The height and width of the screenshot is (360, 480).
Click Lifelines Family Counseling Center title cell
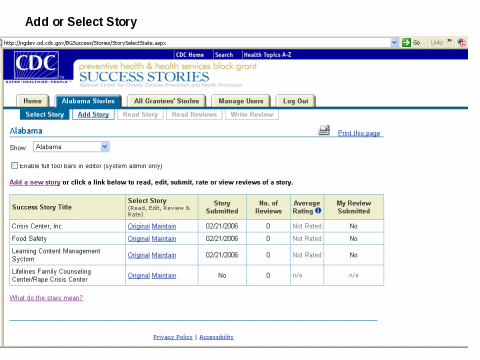pyautogui.click(x=67, y=275)
